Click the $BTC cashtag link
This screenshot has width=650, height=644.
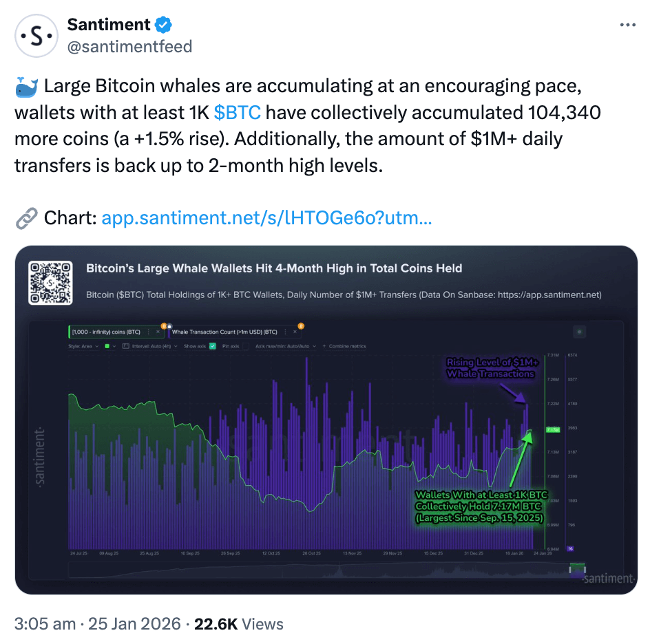tap(237, 113)
